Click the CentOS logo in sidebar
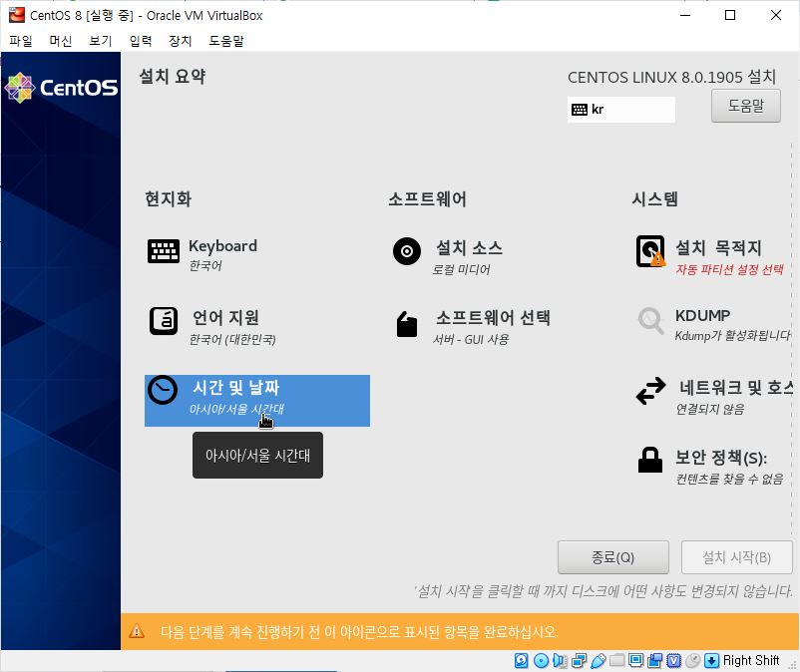The height and width of the screenshot is (672, 800). click(x=61, y=88)
